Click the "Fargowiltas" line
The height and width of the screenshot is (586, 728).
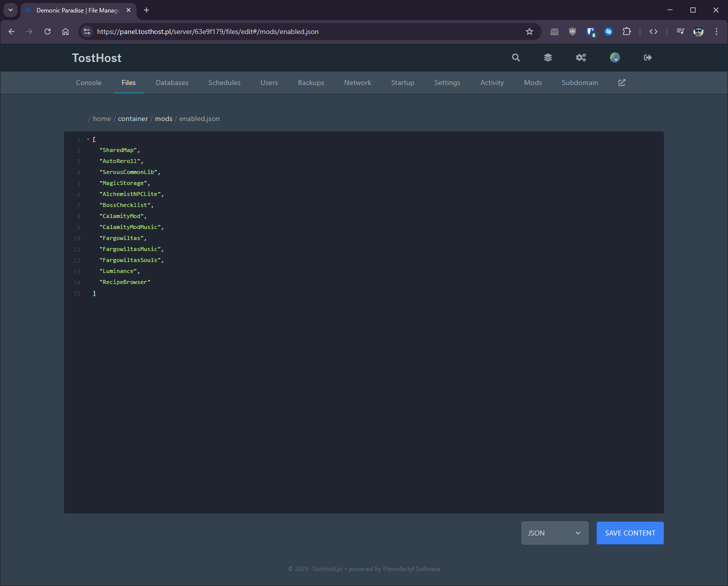[x=122, y=238]
